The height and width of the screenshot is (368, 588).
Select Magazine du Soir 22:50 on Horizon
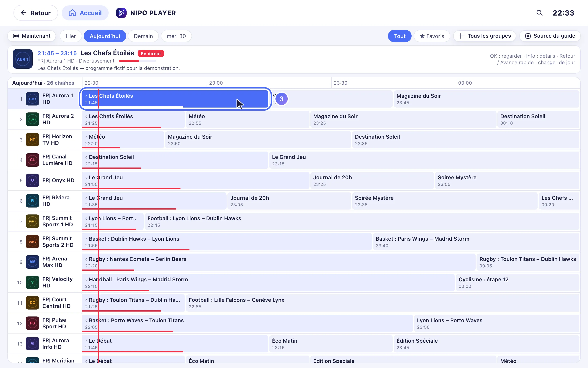[x=258, y=140]
